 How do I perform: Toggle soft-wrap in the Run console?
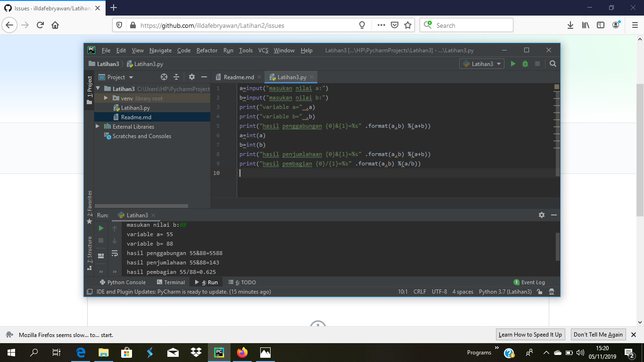115,254
